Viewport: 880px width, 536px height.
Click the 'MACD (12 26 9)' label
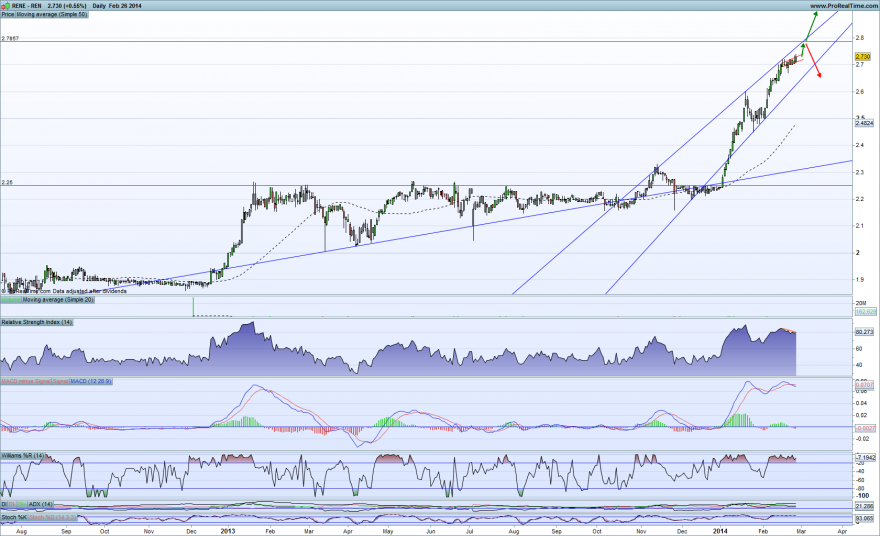(91, 381)
